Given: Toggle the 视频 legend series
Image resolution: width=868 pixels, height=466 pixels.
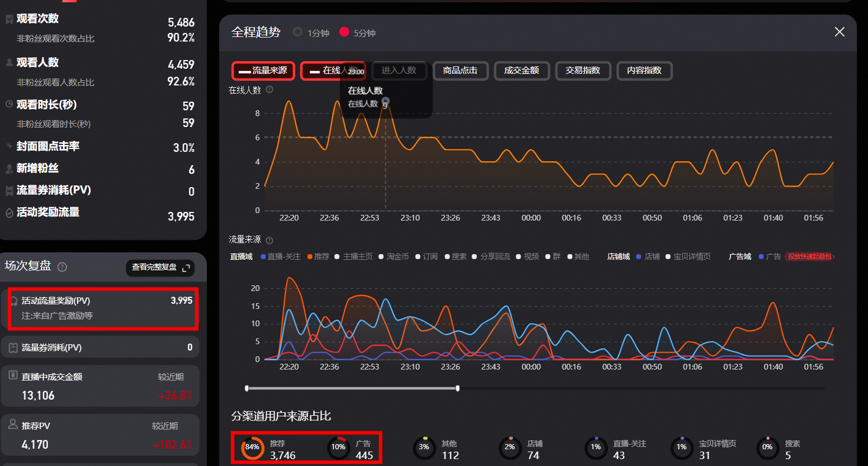Looking at the screenshot, I should tap(528, 256).
